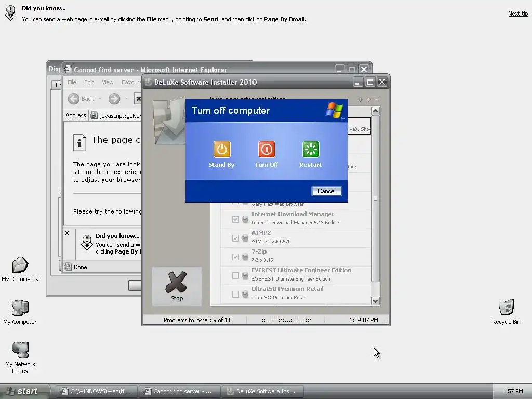This screenshot has width=532, height=399.
Task: Toggle Internet Download Manager checkbox
Action: coord(235,220)
